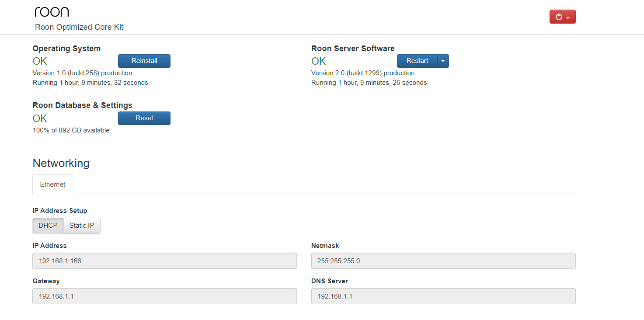
Task: Click the Roon Server Software OK status
Action: 319,61
